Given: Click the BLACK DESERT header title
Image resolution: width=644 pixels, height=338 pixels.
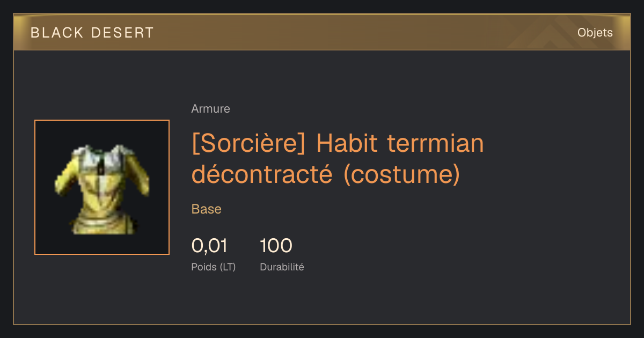Looking at the screenshot, I should (92, 33).
